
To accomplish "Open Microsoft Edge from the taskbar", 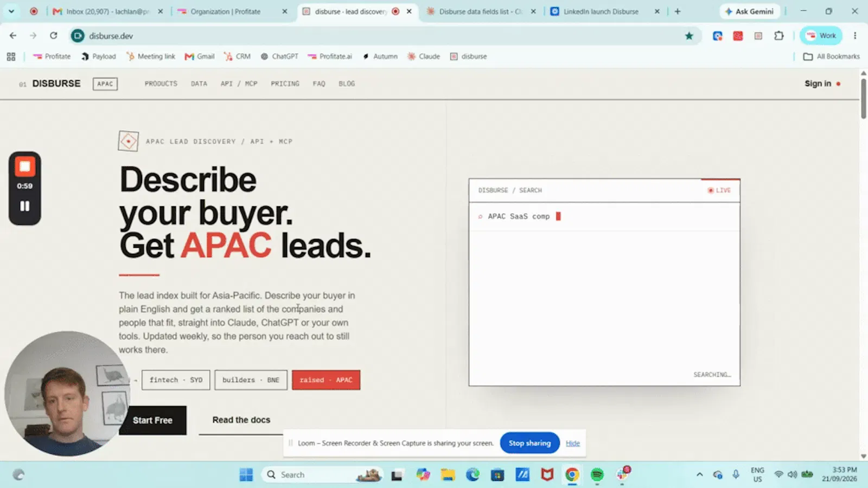I will click(473, 475).
